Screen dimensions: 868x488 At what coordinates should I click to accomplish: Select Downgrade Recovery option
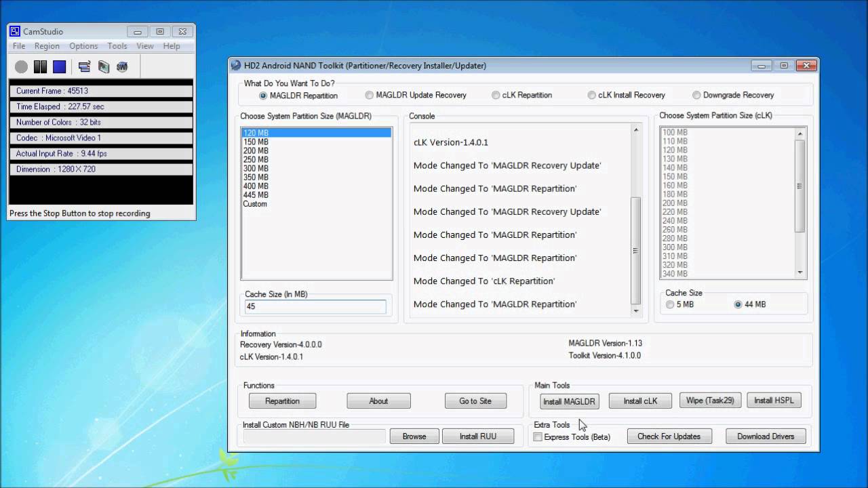[x=733, y=95]
